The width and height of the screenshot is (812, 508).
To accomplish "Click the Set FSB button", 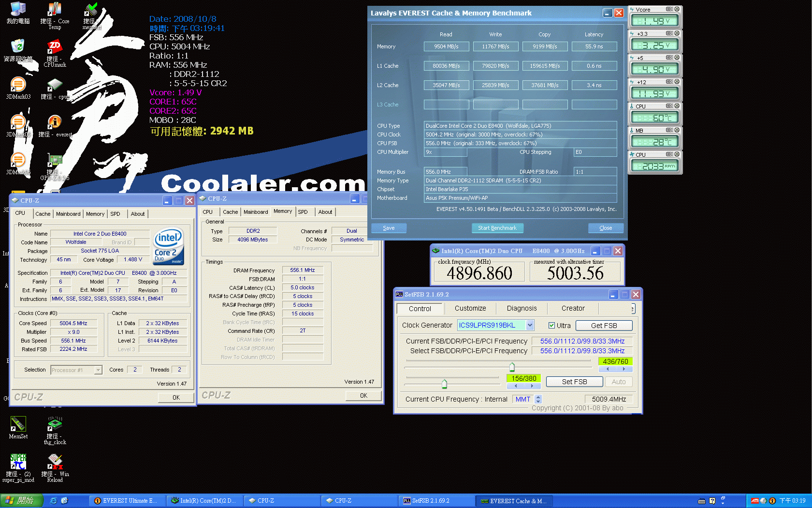I will click(x=574, y=382).
